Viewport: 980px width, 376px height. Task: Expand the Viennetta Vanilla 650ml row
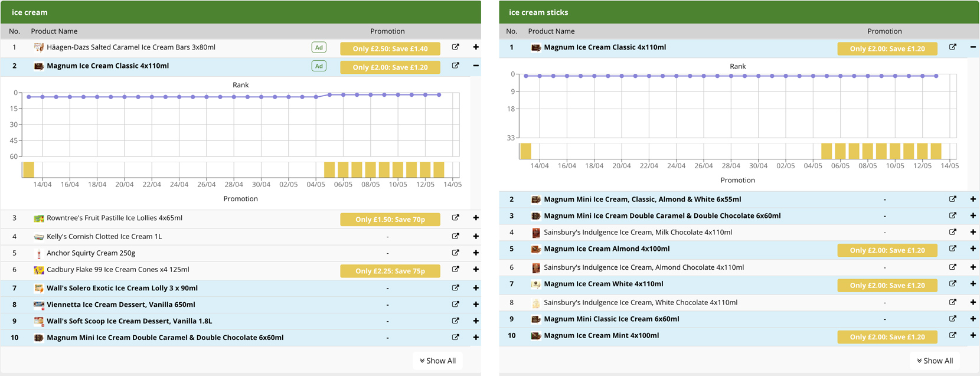[476, 305]
